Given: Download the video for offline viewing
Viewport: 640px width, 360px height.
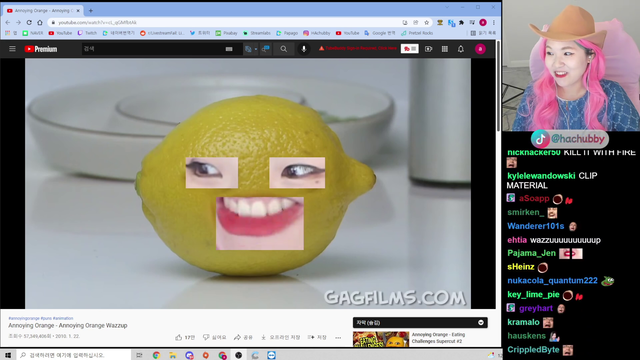Looking at the screenshot, I should [x=280, y=338].
